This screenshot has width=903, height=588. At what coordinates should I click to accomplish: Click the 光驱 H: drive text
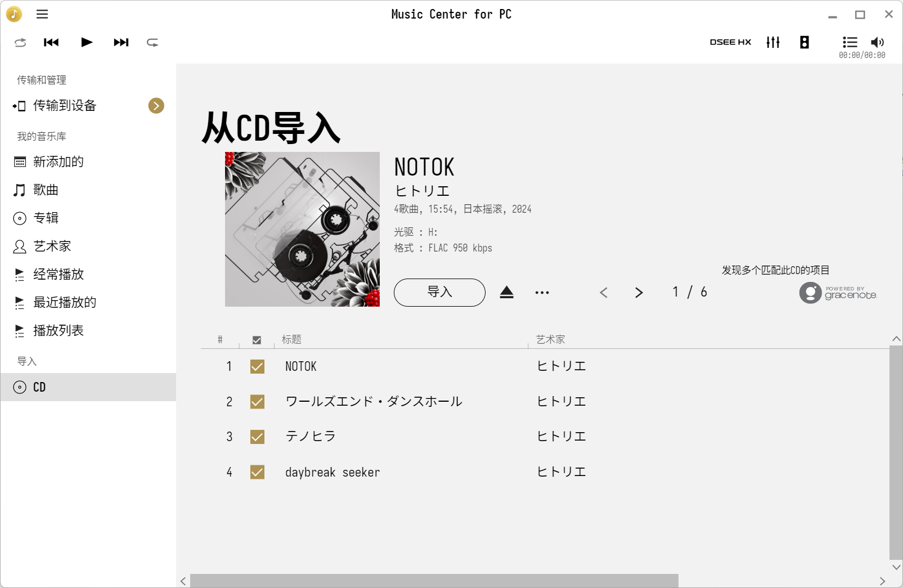click(416, 232)
